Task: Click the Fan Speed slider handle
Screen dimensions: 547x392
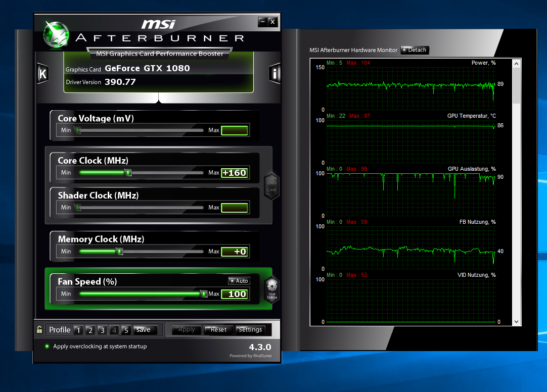Action: point(204,293)
